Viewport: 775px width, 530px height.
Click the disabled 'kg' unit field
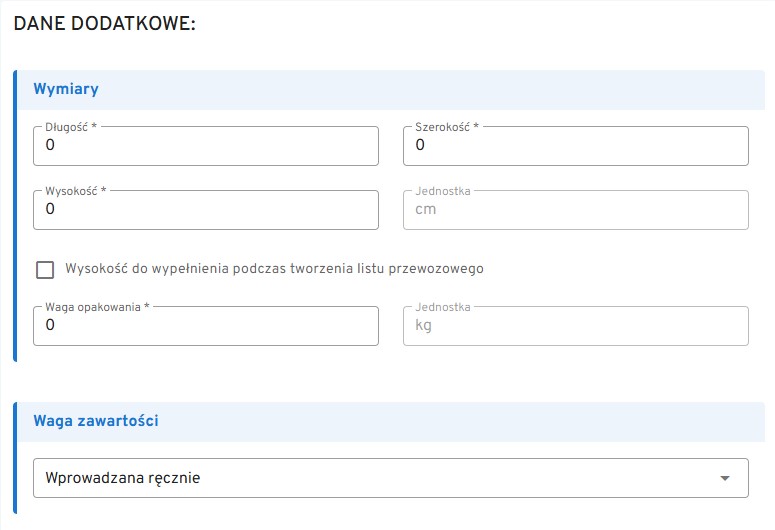pyautogui.click(x=575, y=326)
